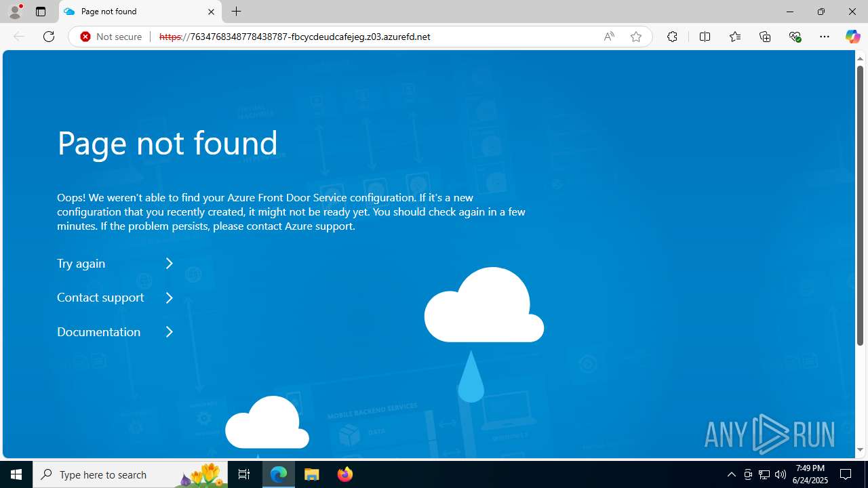Launch the Copilot sidebar
868x488 pixels.
pos(852,37)
